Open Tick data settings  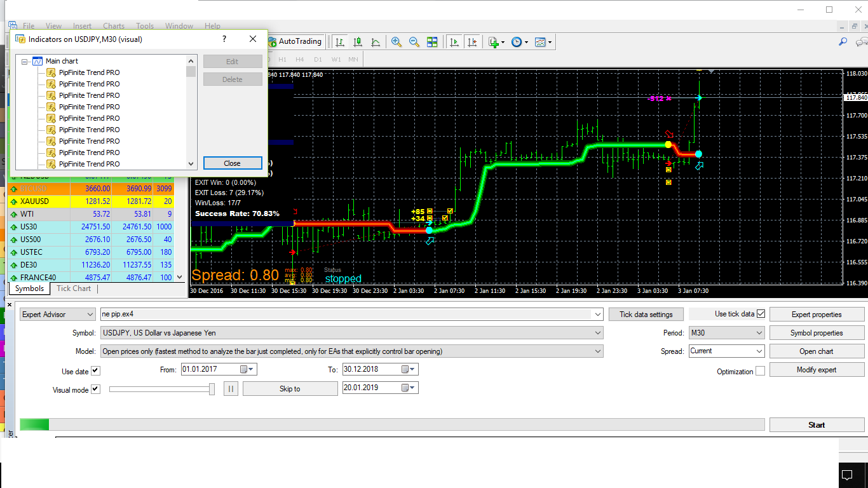click(646, 314)
